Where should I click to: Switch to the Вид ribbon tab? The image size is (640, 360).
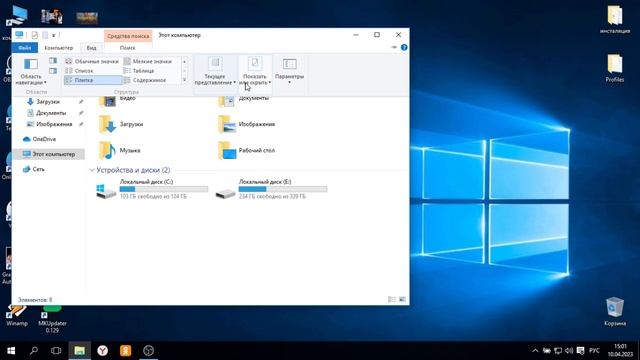91,48
